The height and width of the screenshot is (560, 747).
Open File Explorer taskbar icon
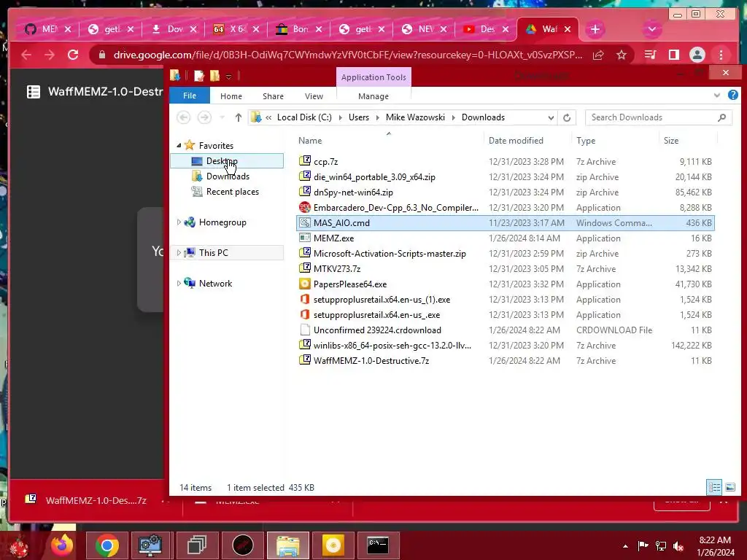pyautogui.click(x=287, y=545)
